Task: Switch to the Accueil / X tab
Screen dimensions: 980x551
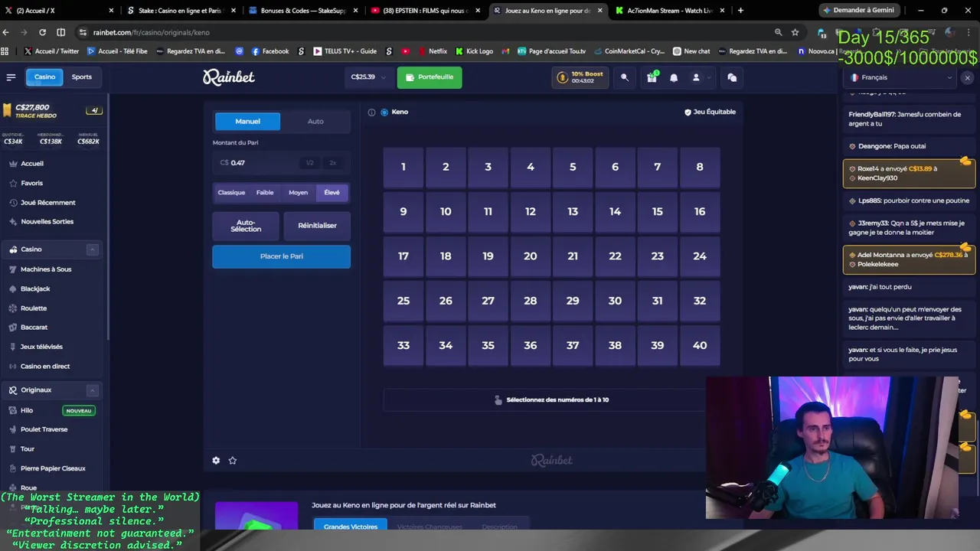Action: point(57,11)
